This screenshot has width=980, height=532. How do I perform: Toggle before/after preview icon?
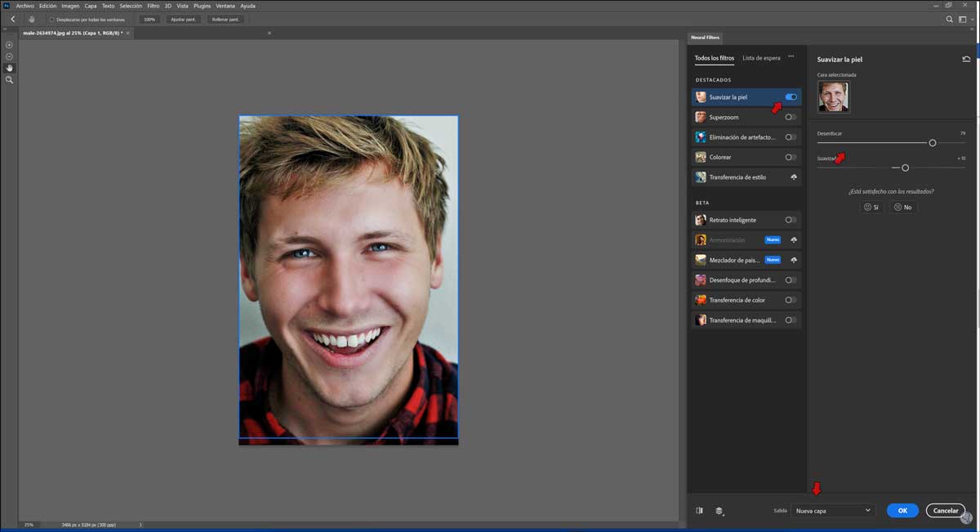tap(700, 511)
